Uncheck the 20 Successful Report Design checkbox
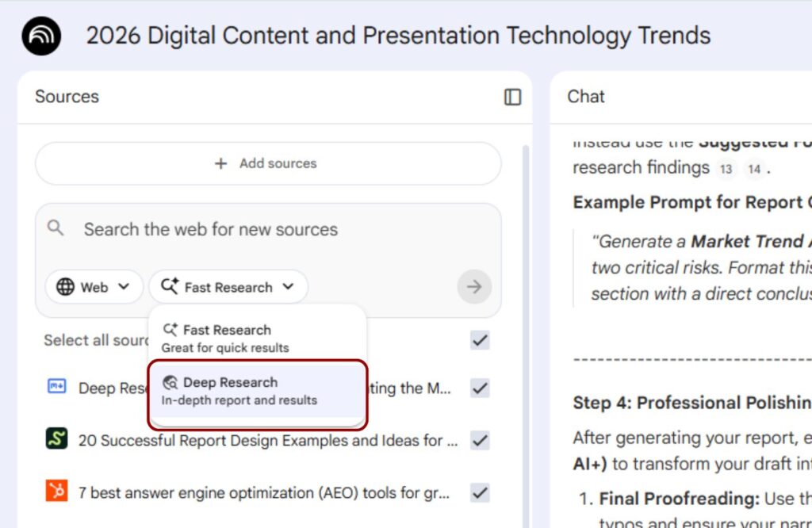812x528 pixels. (480, 441)
